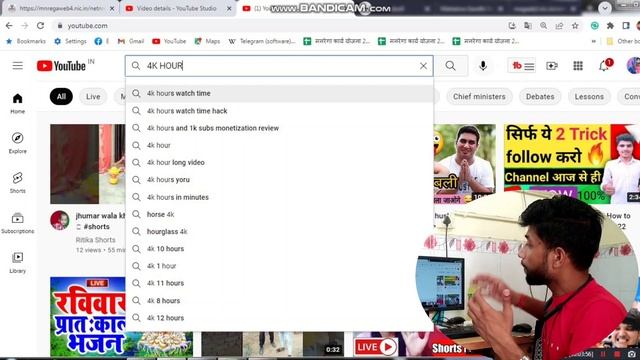Select the 'Debates' filter chip
The image size is (640, 360).
pyautogui.click(x=540, y=97)
